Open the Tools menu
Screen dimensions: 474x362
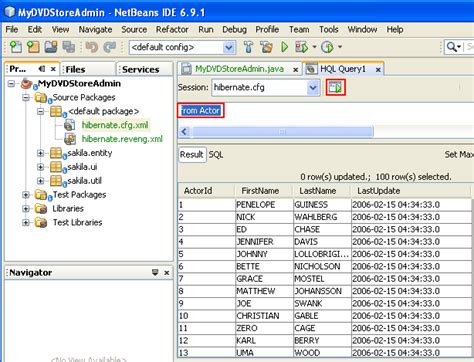click(x=329, y=29)
